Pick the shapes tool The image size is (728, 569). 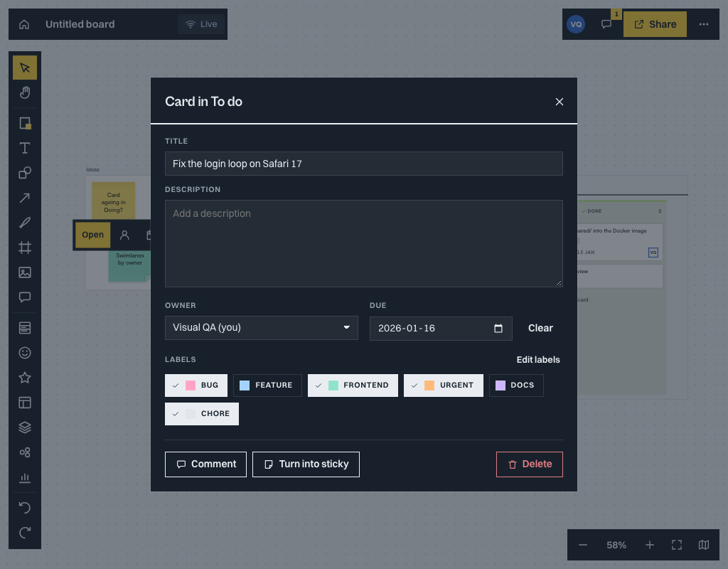[25, 173]
